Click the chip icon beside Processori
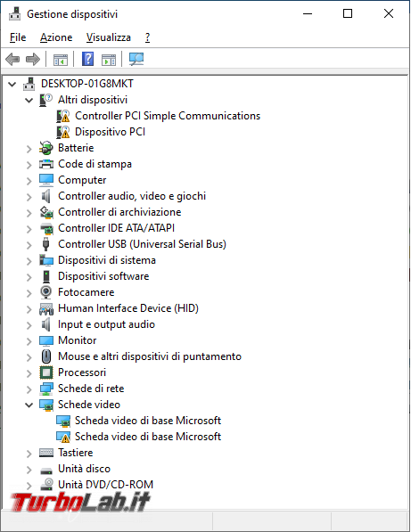Viewport: 411px width, 532px height. point(46,372)
